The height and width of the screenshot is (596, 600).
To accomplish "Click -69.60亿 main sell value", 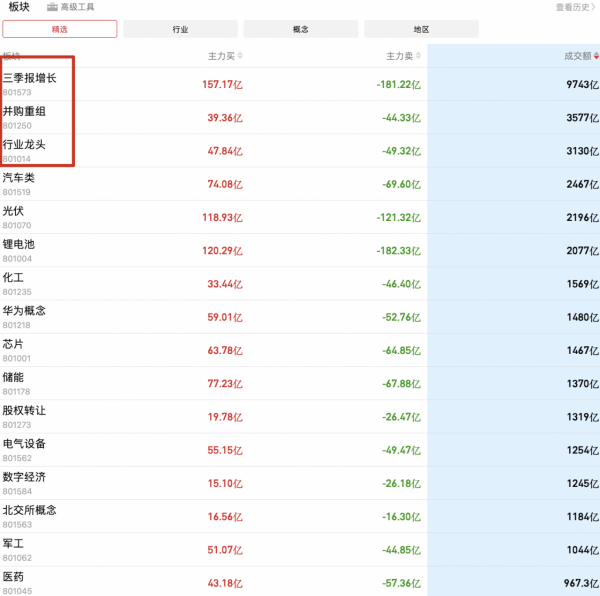I will [x=401, y=184].
